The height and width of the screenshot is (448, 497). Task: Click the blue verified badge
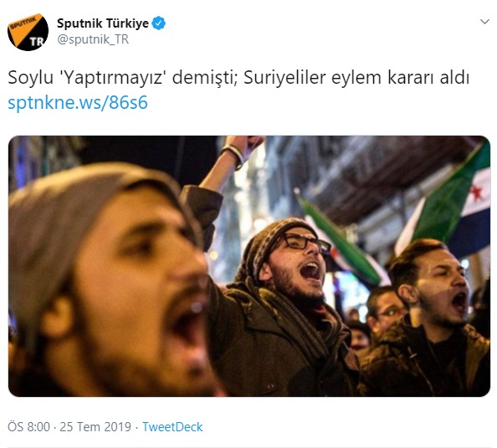coord(158,23)
